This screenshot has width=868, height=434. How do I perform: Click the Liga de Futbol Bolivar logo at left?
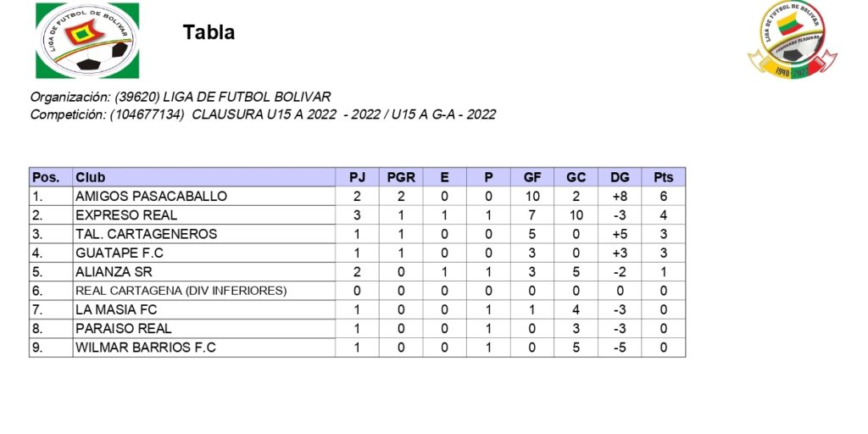coord(87,40)
